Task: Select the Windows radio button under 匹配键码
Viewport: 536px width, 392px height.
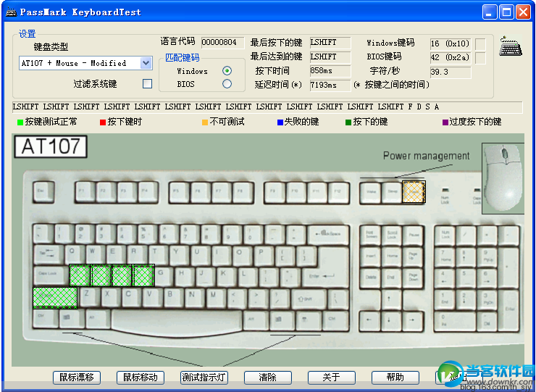Action: [x=227, y=71]
